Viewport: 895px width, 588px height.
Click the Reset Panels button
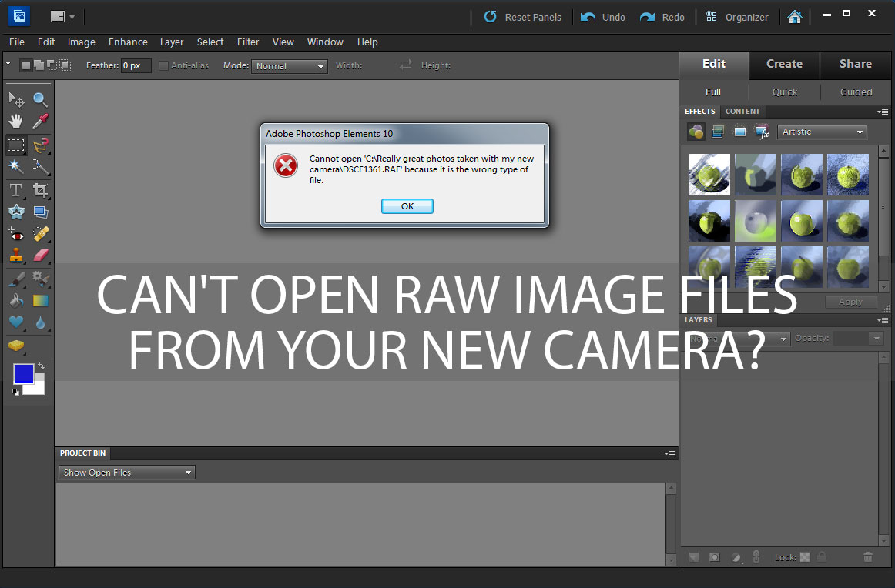click(x=522, y=17)
